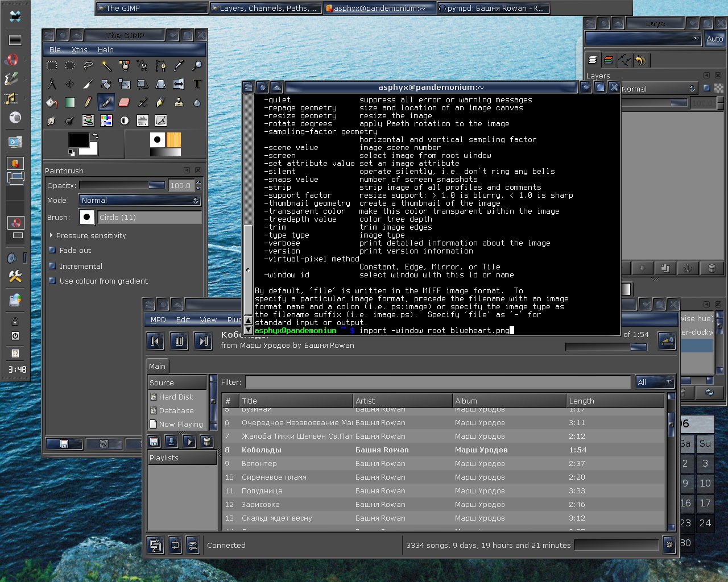Viewport: 728px width, 582px height.
Task: Adjust the Paintbrush Opacity slider
Action: (x=122, y=185)
